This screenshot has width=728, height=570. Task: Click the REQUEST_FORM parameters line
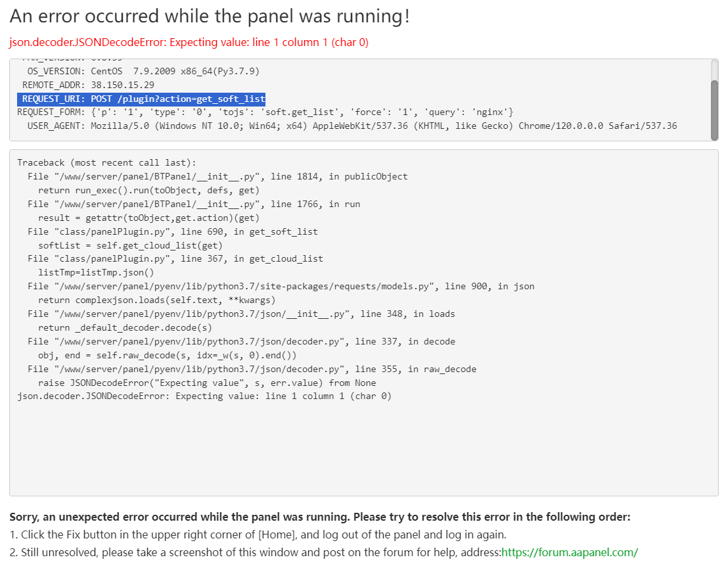[x=265, y=112]
